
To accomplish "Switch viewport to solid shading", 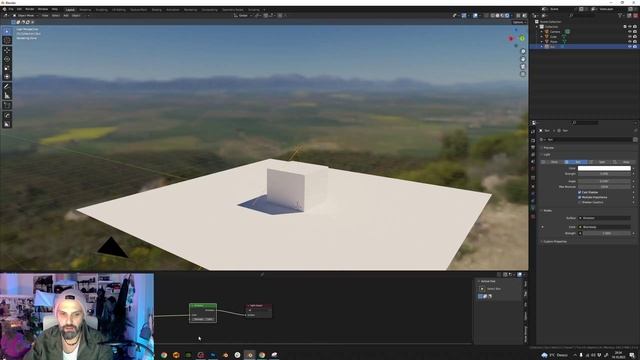I will (x=498, y=16).
